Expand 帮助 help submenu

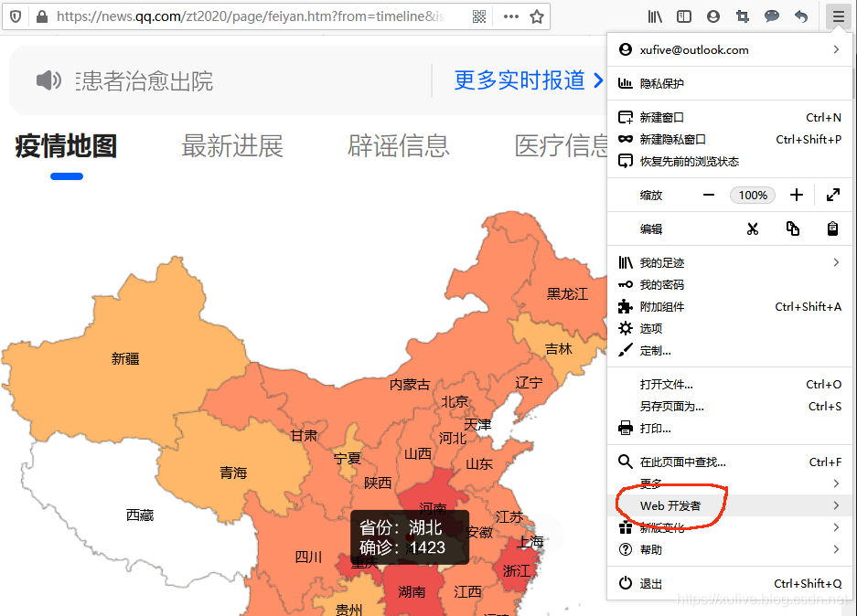pyautogui.click(x=730, y=549)
